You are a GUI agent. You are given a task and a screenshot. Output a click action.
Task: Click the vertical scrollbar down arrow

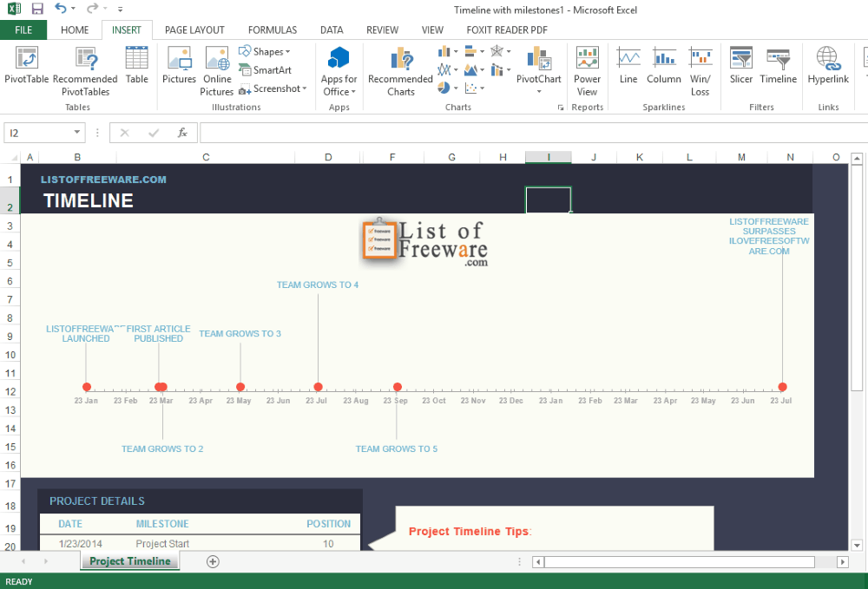(857, 545)
